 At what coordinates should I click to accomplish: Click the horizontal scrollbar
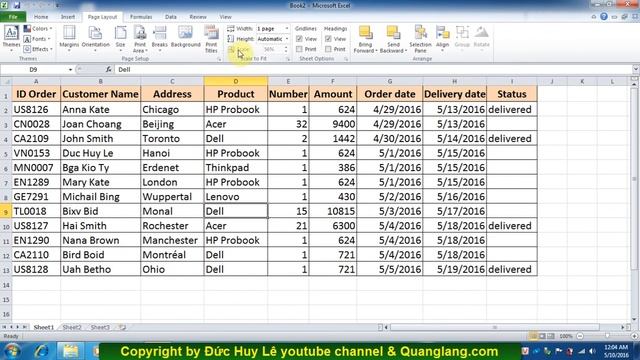click(495, 327)
